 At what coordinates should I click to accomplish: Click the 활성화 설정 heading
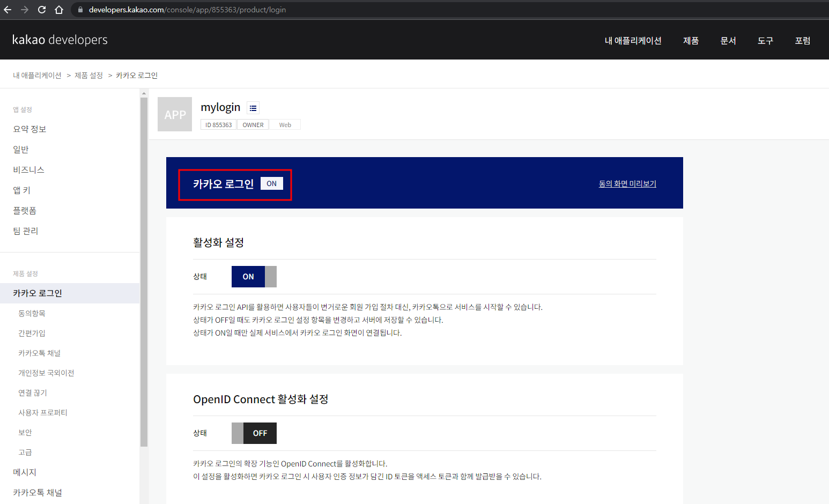tap(218, 242)
